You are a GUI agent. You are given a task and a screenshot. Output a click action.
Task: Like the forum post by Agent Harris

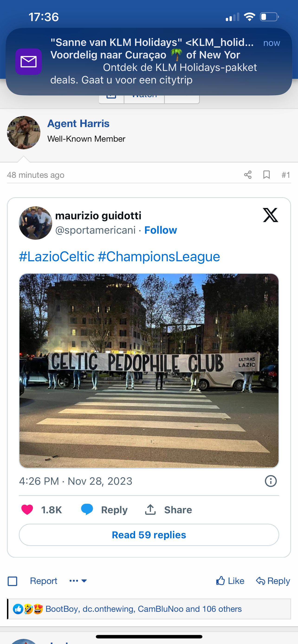[230, 581]
